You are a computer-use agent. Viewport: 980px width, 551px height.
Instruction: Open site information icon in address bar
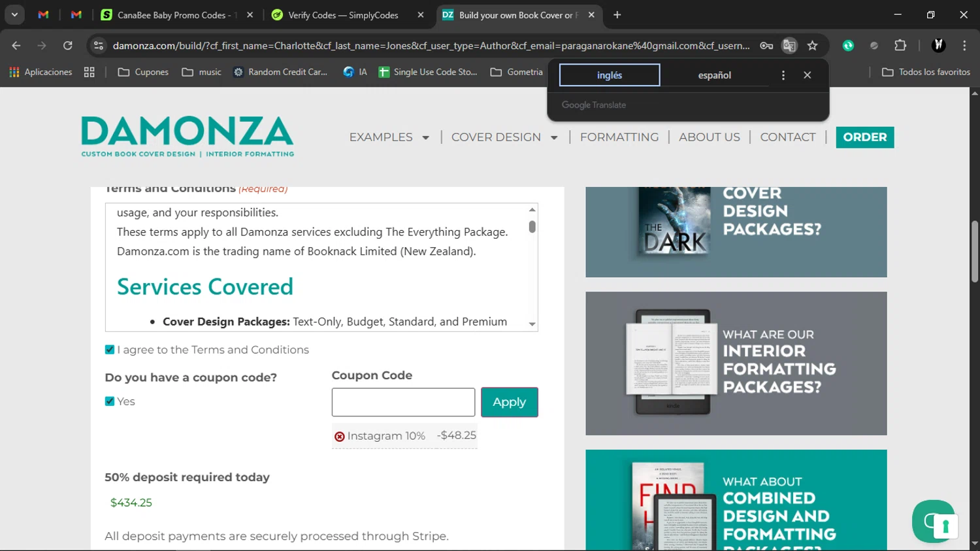[99, 46]
